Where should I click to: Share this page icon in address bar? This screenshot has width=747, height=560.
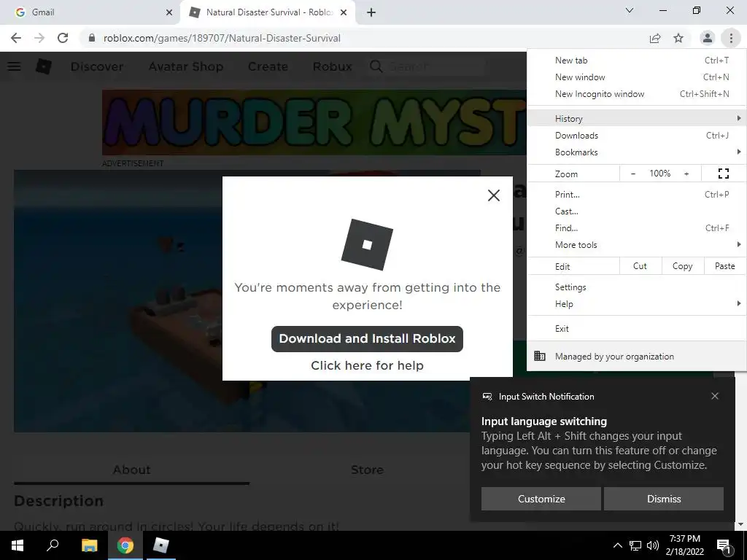coord(655,38)
